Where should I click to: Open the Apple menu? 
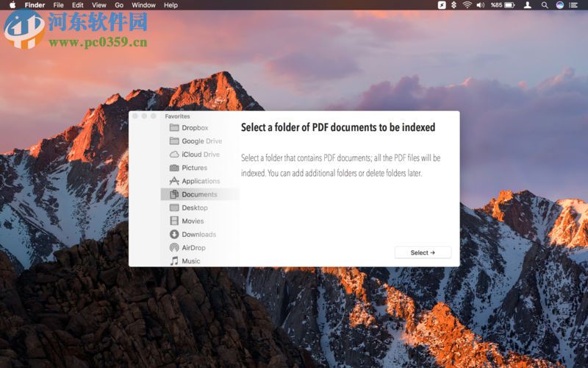pos(12,5)
